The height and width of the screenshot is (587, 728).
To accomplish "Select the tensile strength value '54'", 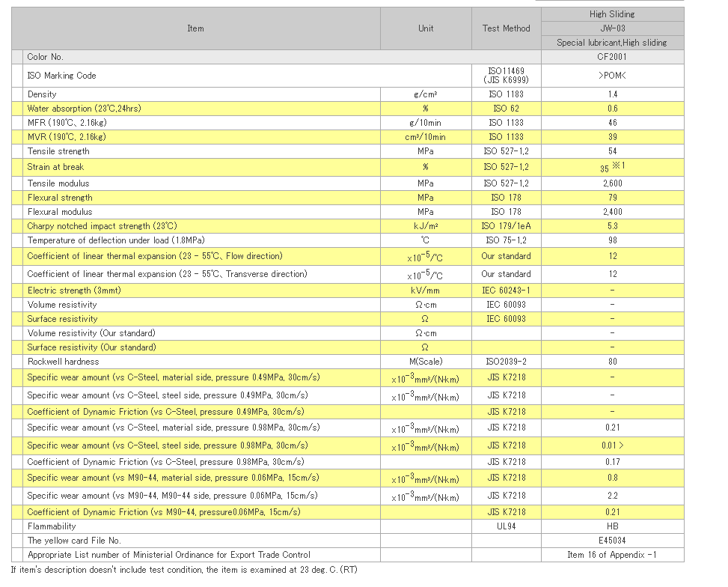I will pos(612,151).
